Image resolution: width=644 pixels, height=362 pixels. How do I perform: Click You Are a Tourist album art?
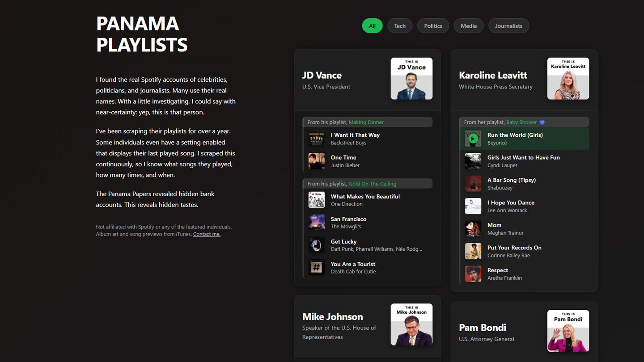(317, 267)
